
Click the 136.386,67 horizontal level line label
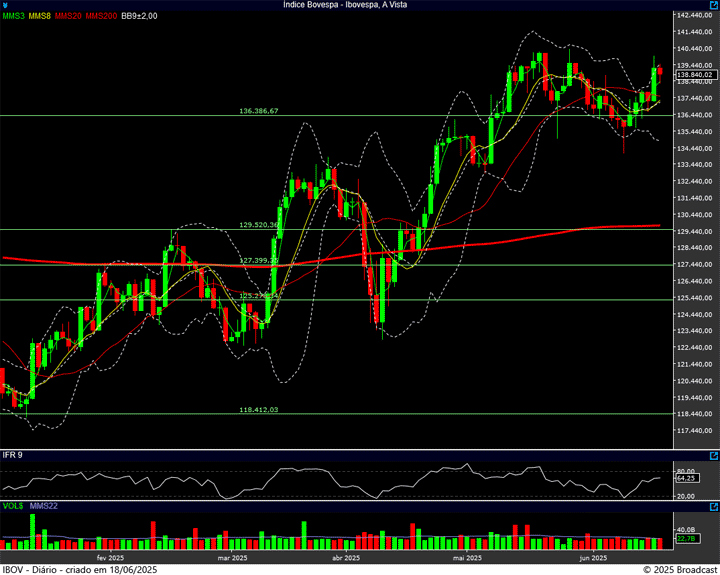[258, 111]
